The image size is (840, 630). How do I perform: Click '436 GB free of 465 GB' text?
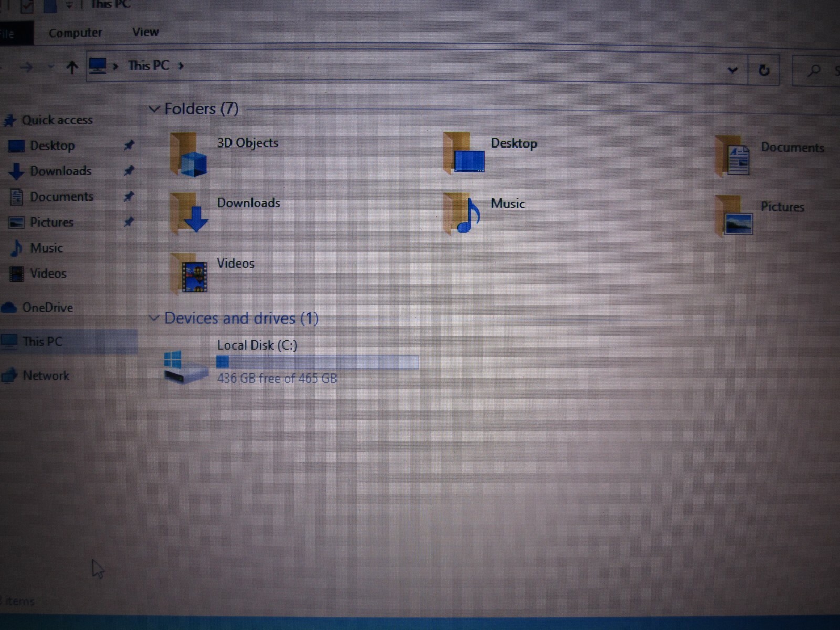pyautogui.click(x=277, y=379)
